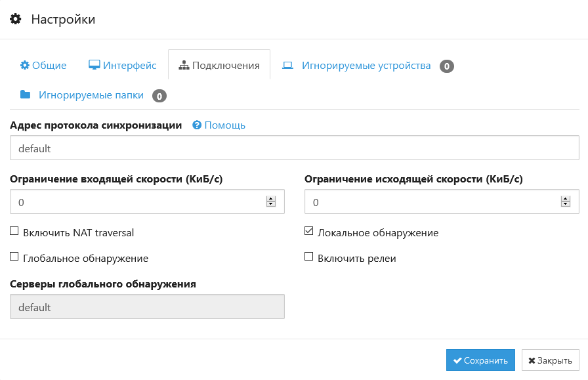Screen dimensions: 588x380
Task: Click the network sitemap icon on Подключения tab
Action: point(184,65)
